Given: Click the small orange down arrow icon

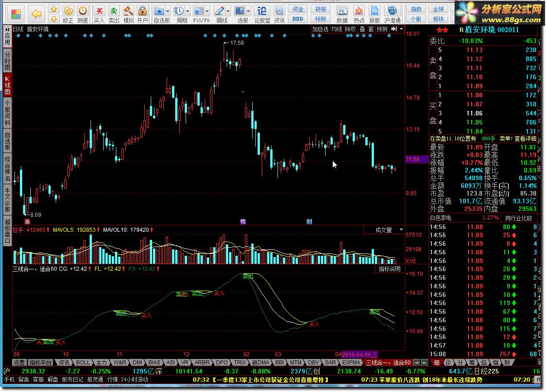Looking at the screenshot, I should [x=54, y=19].
